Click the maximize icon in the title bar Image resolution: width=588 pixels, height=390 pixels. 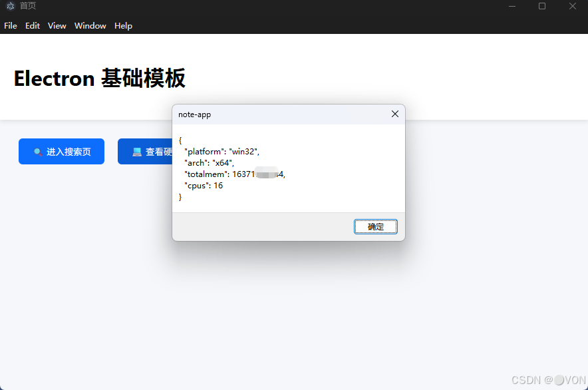click(541, 6)
